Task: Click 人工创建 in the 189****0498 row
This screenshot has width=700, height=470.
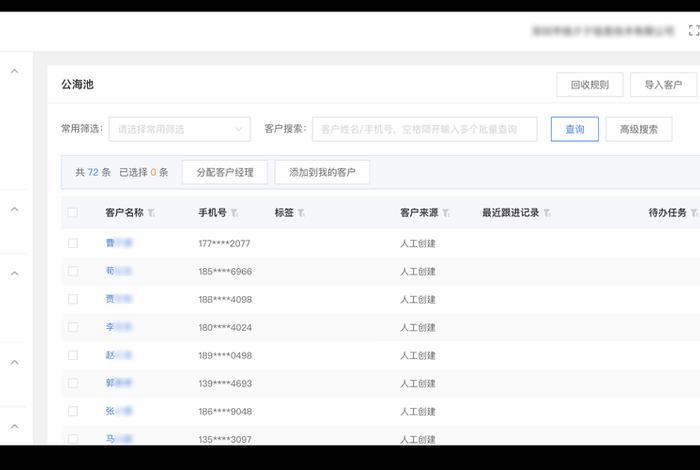Action: 418,356
